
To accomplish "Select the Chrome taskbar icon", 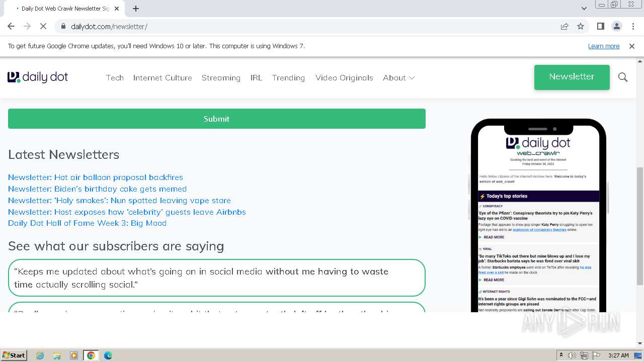I will (91, 355).
